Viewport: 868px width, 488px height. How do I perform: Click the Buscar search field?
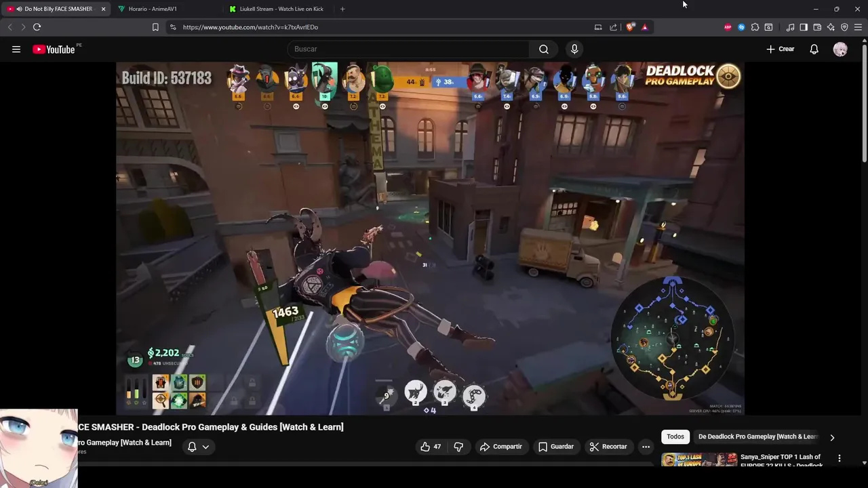coord(409,49)
